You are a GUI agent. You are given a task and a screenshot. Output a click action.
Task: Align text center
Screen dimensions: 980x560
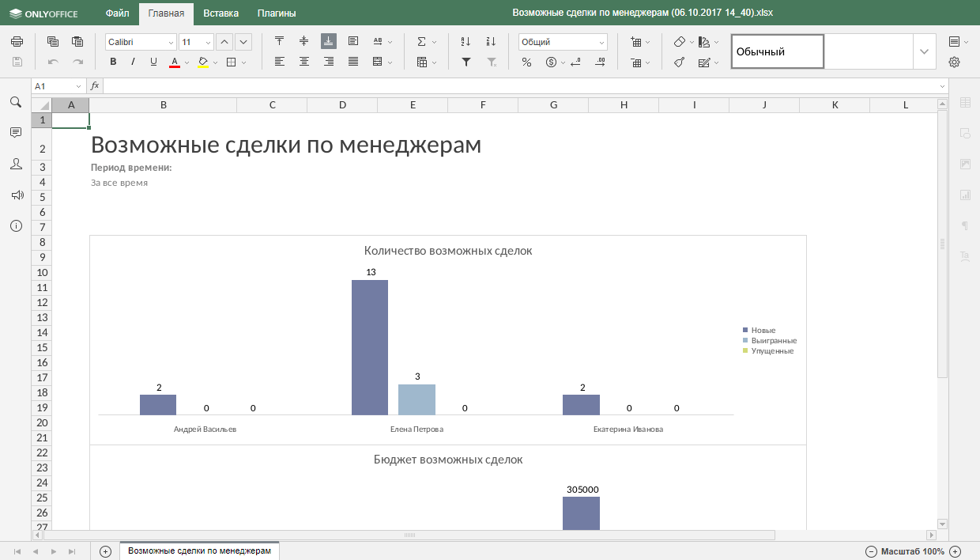(303, 62)
